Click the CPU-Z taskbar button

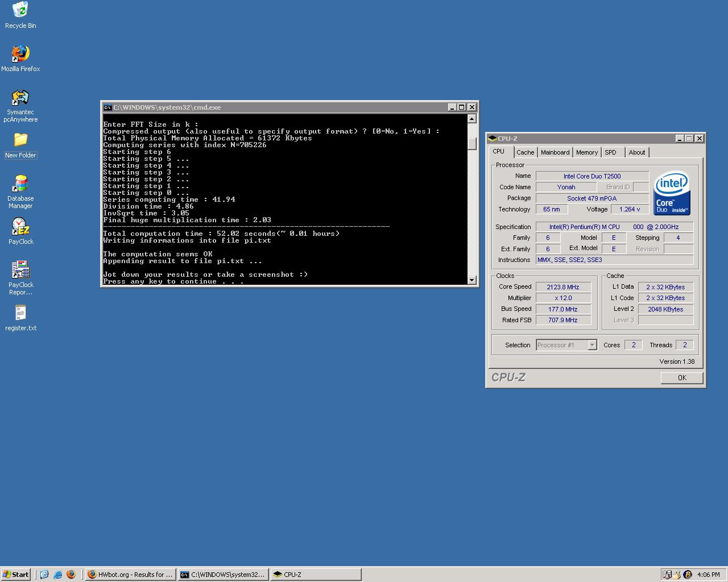(316, 575)
